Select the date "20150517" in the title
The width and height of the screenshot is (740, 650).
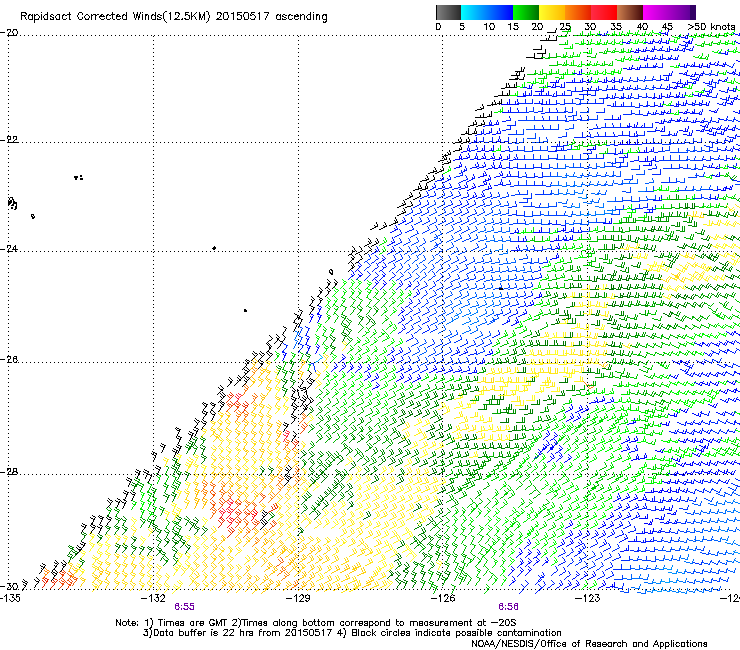243,17
